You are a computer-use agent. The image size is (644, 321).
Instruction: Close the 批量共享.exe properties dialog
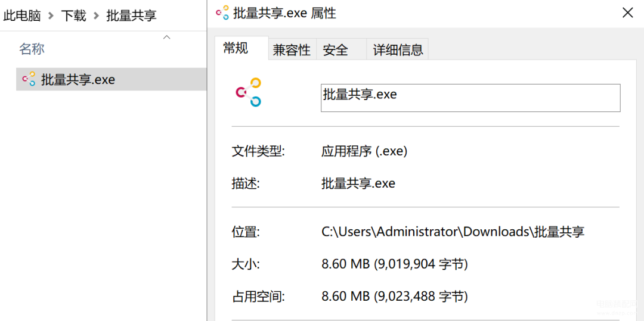[x=627, y=13]
